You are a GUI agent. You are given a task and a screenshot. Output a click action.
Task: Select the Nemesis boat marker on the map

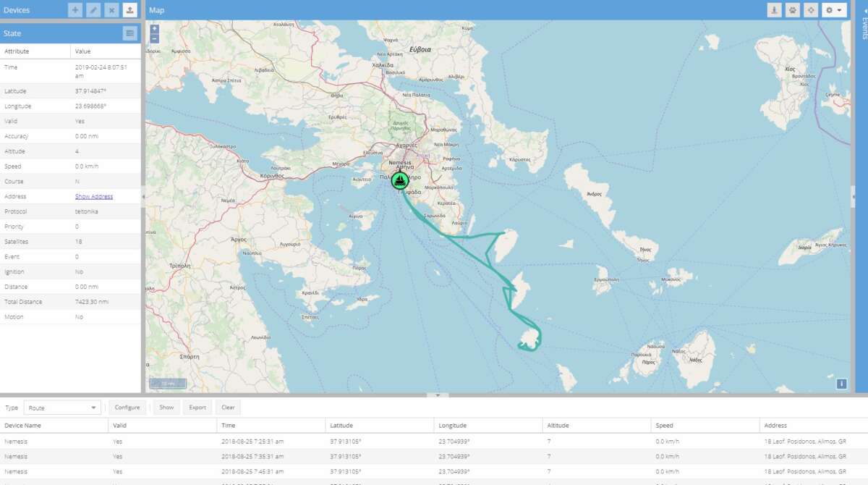tap(400, 180)
